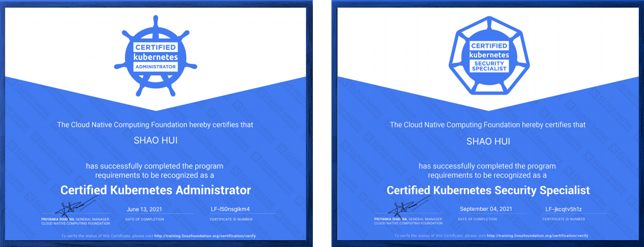
Task: Click "has successfully completed the program" on right certificate
Action: pyautogui.click(x=487, y=166)
